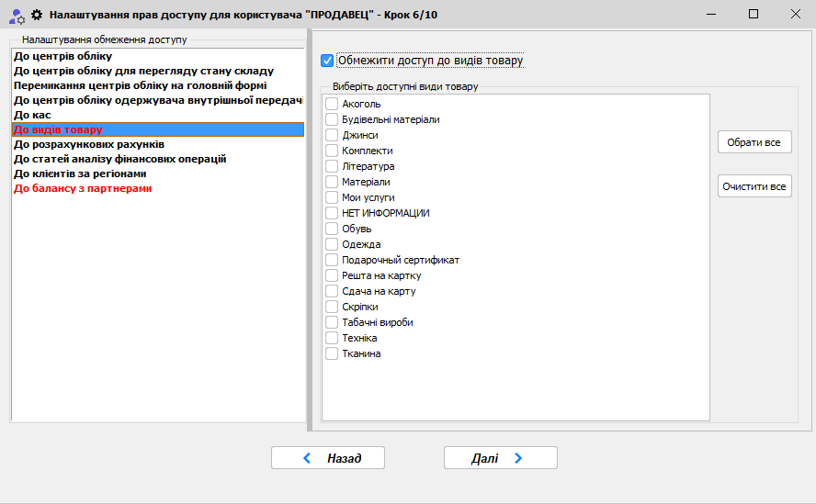The image size is (816, 504).
Task: Open 'До балансу з партнерами' item
Action: point(83,188)
